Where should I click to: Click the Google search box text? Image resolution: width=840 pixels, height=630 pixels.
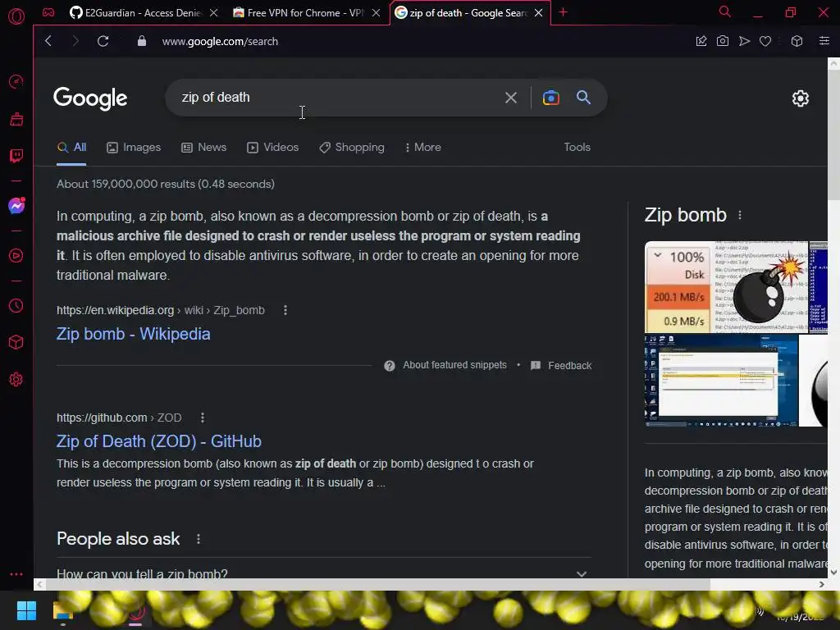pyautogui.click(x=216, y=98)
